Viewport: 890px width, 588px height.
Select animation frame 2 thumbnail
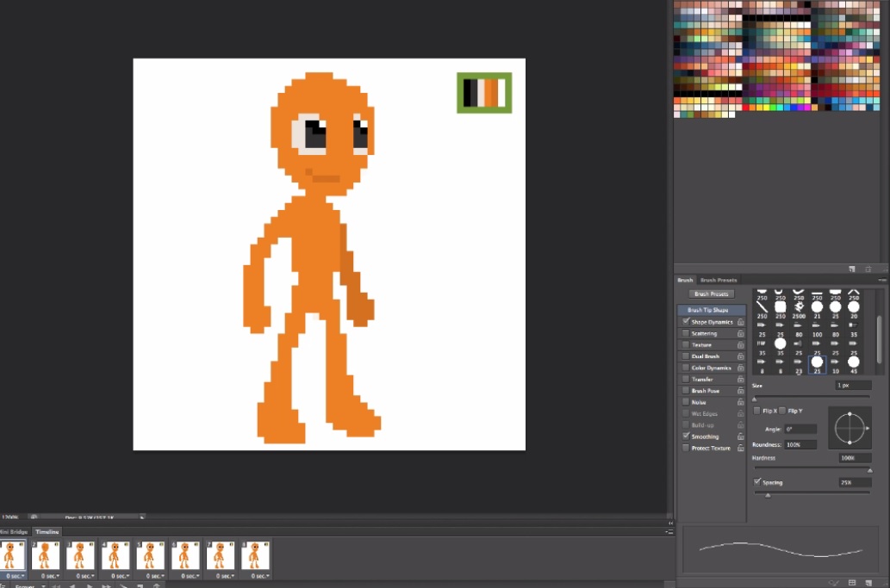coord(46,555)
